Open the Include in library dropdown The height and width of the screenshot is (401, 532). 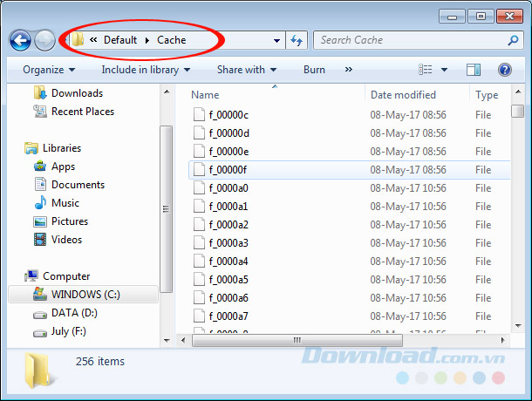146,70
